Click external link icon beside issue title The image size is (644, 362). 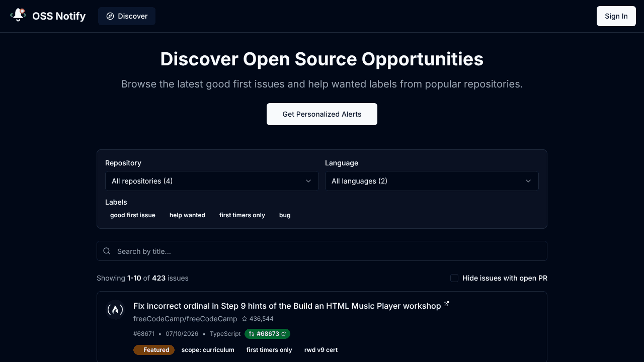coord(446,304)
